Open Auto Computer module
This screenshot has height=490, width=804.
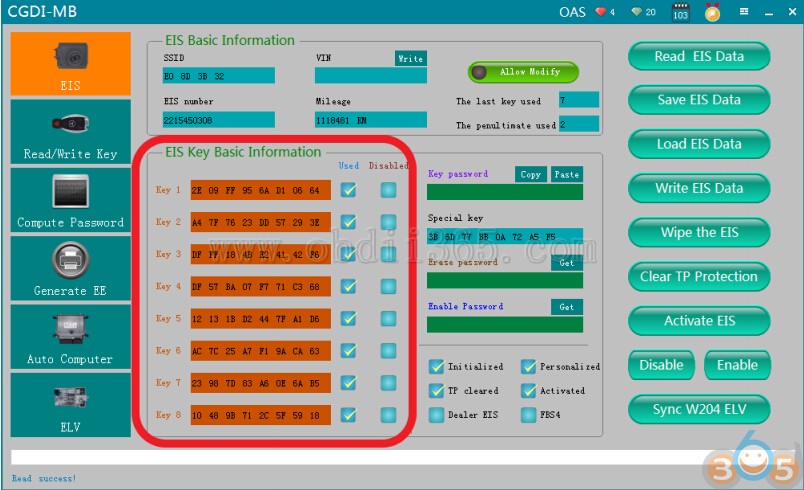click(71, 337)
